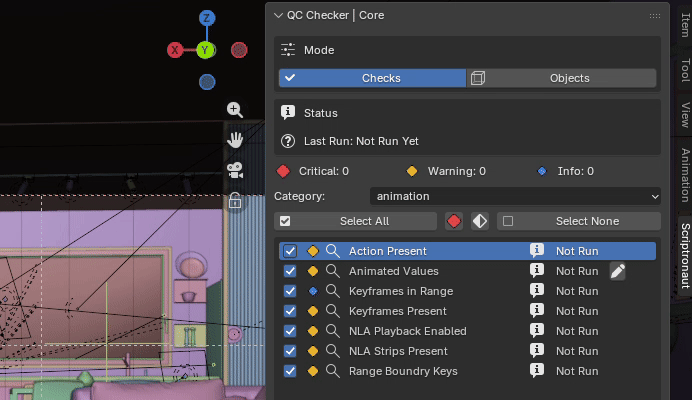Screen dimensions: 692x400
Task: Click info icon on Keyframes Present row
Action: point(537,311)
